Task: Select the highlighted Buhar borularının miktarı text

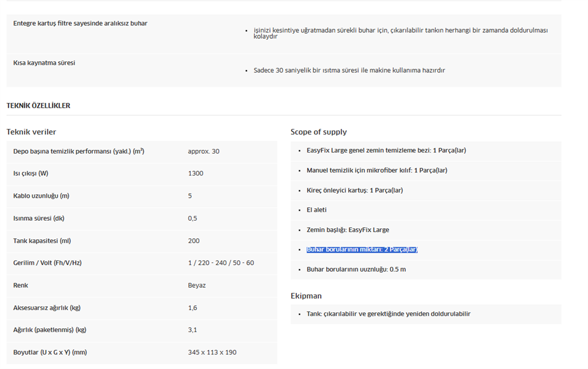Action: pos(362,250)
